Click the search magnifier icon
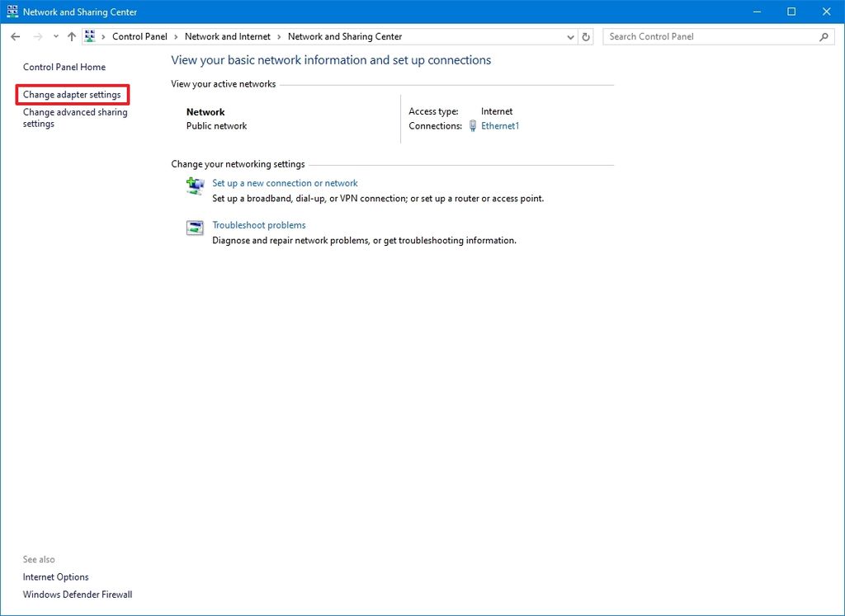The width and height of the screenshot is (845, 616). pos(824,36)
